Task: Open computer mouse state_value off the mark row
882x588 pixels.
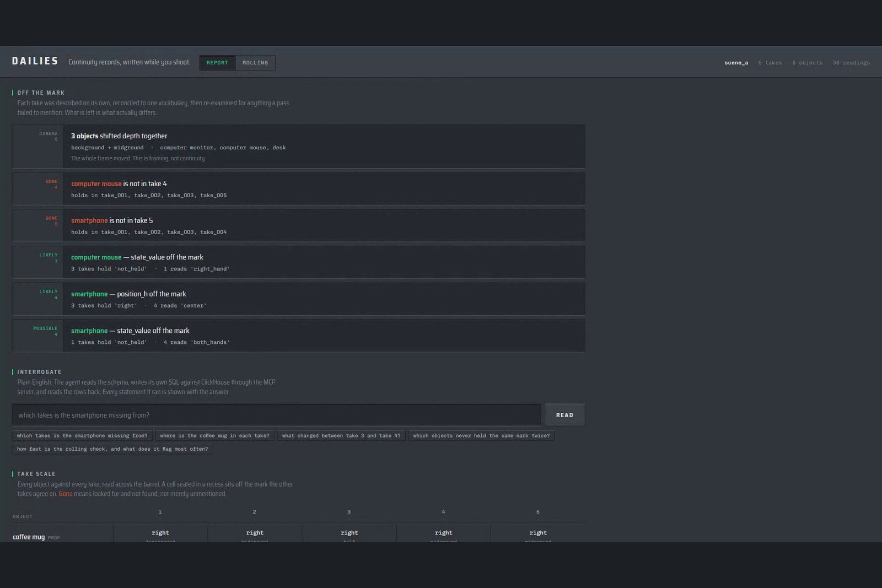Action: (298, 262)
